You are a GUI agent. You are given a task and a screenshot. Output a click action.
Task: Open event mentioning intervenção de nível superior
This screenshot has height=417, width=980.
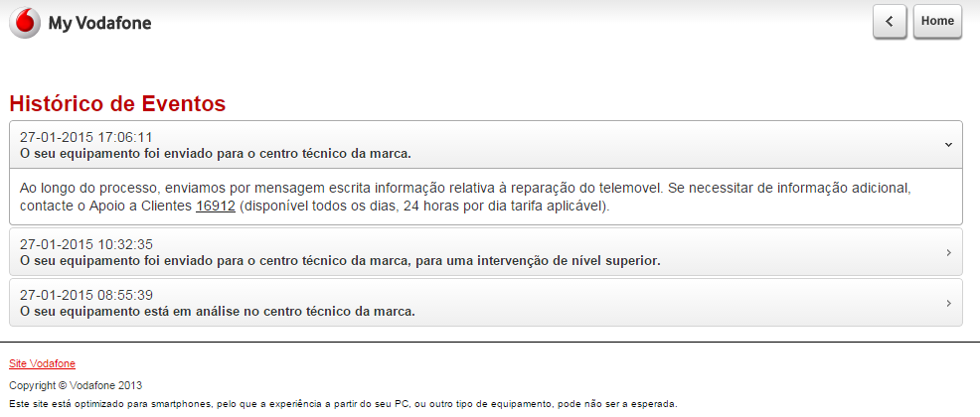click(x=340, y=260)
